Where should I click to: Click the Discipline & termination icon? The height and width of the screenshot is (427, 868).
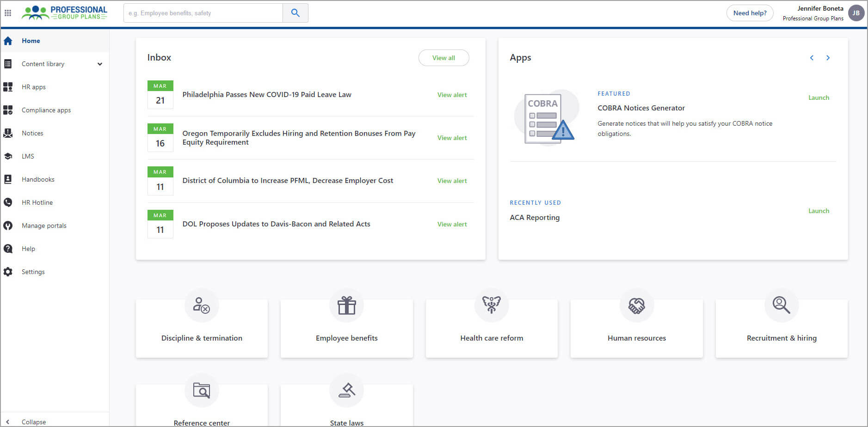click(202, 305)
